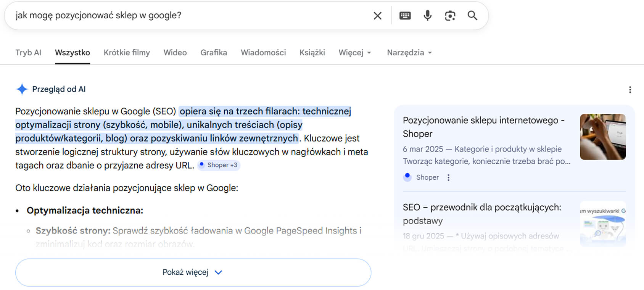Expand the Więcej dropdown menu

pyautogui.click(x=354, y=53)
